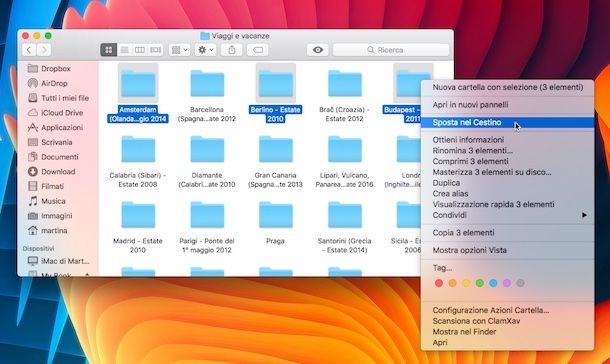Viewport: 610px width, 364px height.
Task: Select the Barcellona folder
Action: click(207, 84)
